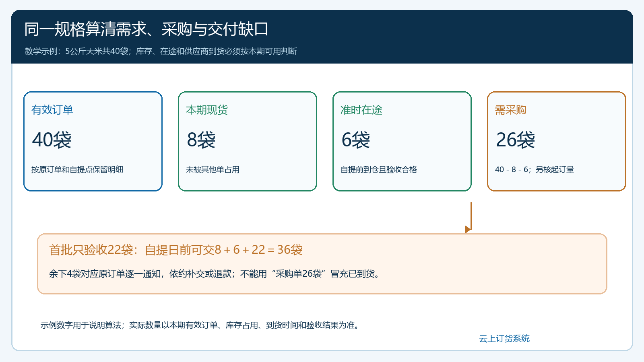Select the sentence starting with 余下4袋
The width and height of the screenshot is (644, 362).
[215, 274]
